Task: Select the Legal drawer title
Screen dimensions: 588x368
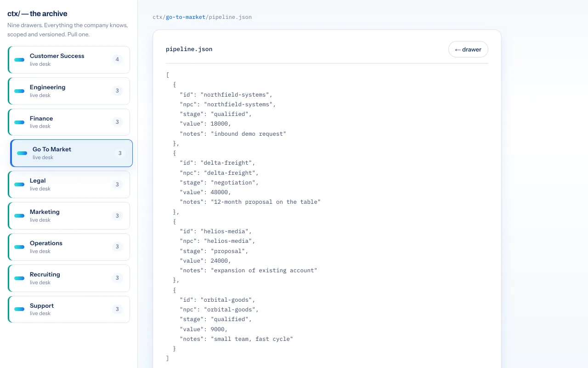Action: 38,181
